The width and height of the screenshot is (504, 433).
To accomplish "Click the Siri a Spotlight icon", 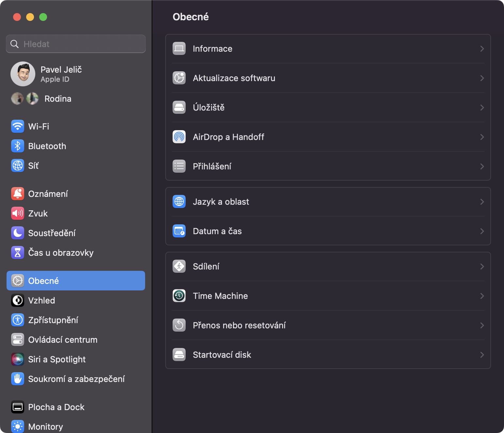I will coord(18,359).
